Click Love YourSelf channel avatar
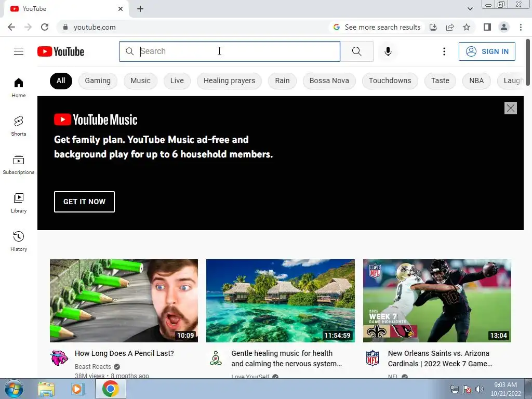The image size is (532, 399). pyautogui.click(x=216, y=358)
